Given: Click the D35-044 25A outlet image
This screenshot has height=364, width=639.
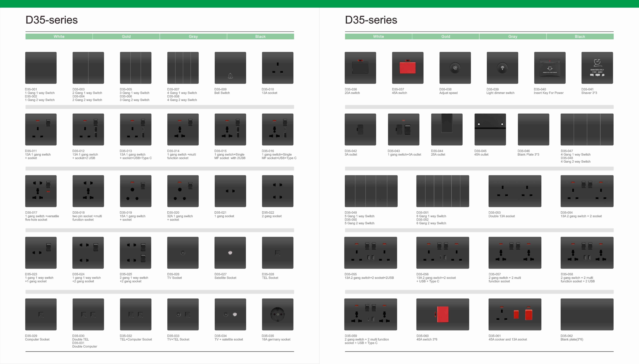Looking at the screenshot, I should [x=447, y=130].
